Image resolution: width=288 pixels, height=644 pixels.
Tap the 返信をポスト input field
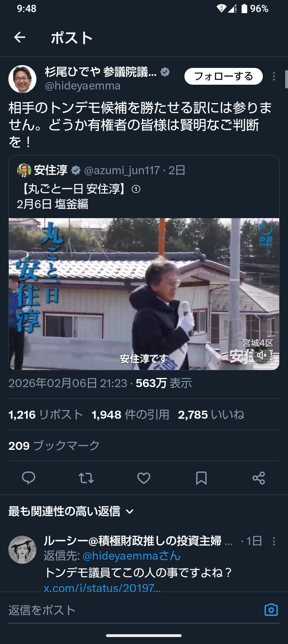[x=132, y=610]
